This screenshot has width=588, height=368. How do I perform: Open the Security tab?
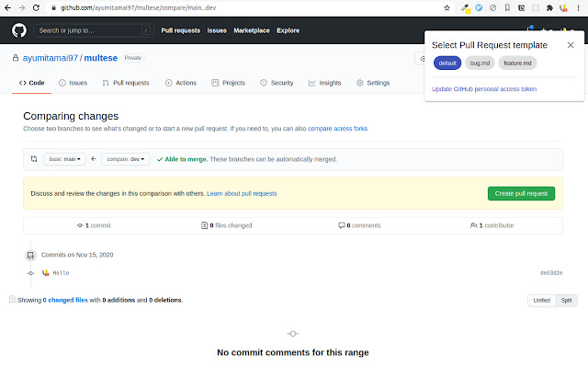277,83
